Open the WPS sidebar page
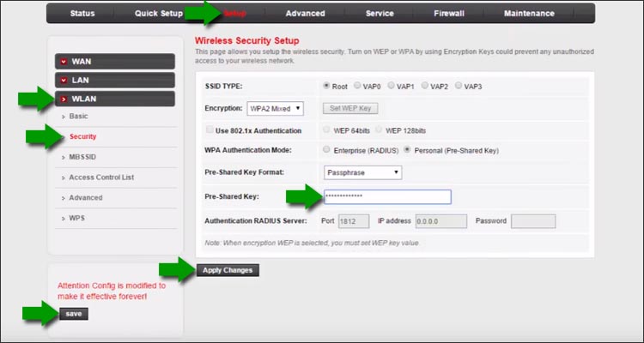 click(x=77, y=219)
